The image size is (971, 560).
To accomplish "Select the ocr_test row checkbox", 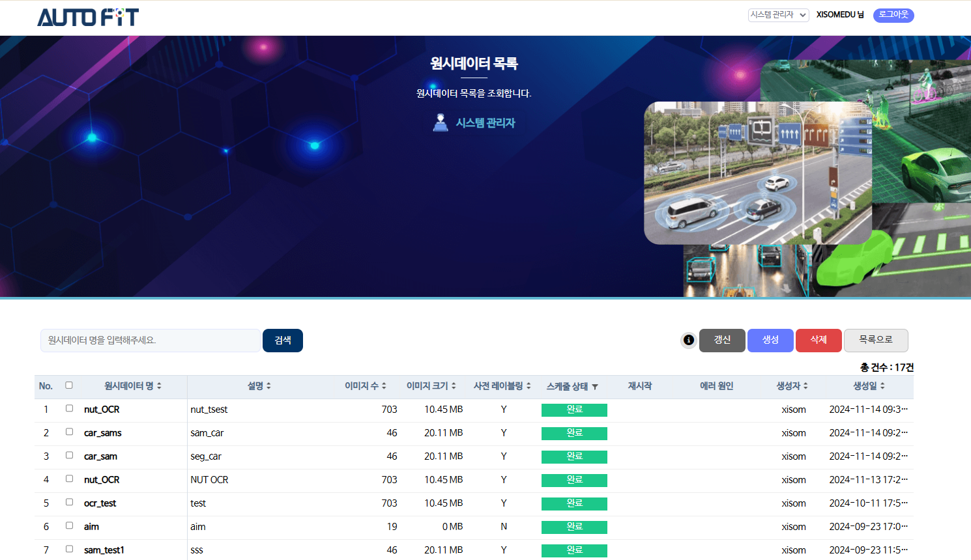I will pos(69,503).
